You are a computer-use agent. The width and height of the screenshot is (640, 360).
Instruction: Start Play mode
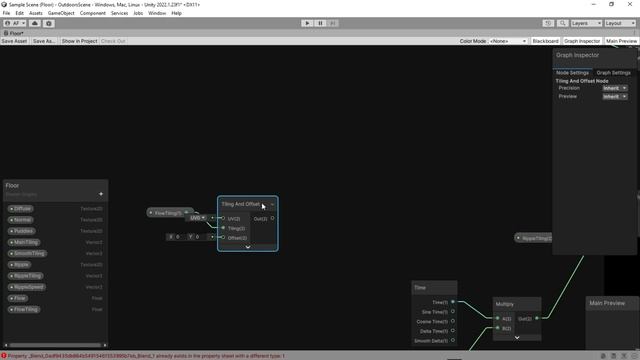coord(307,23)
